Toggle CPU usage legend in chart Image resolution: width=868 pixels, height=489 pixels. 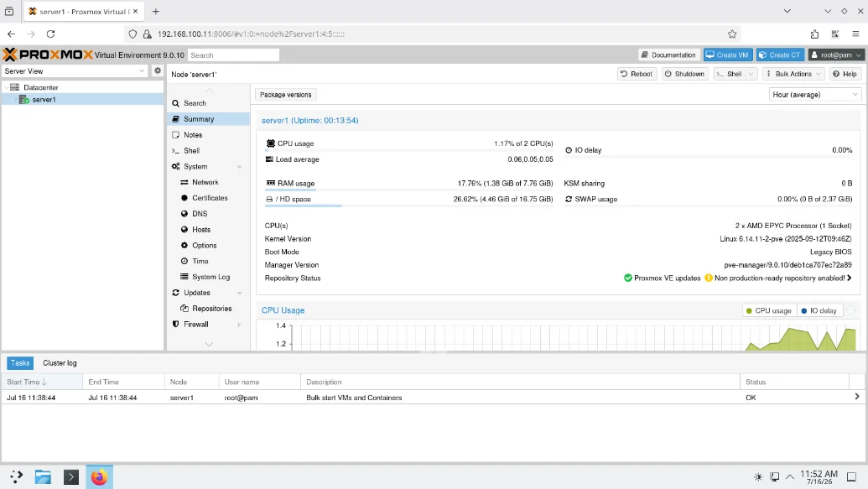[769, 310]
